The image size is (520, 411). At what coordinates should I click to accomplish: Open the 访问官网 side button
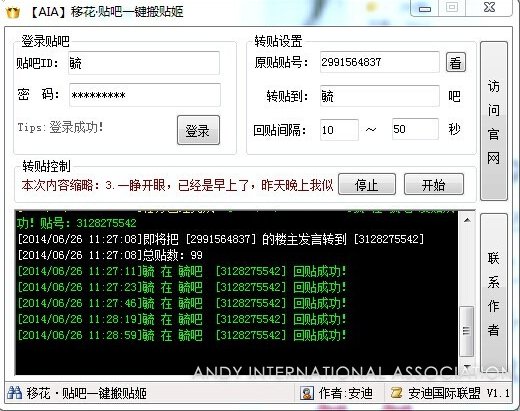[x=494, y=121]
